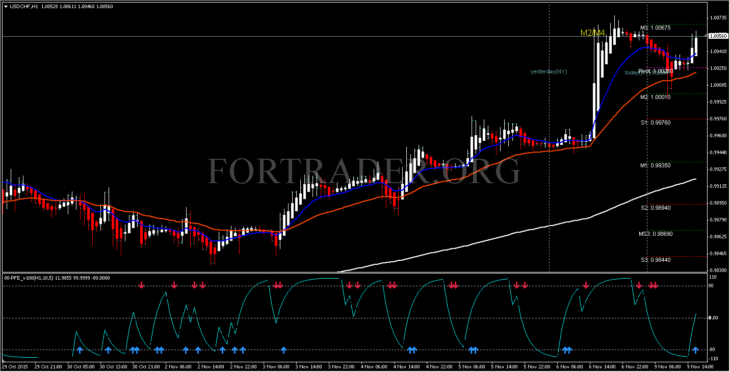Click the 00-PFE_v100 indicator label

[57, 278]
